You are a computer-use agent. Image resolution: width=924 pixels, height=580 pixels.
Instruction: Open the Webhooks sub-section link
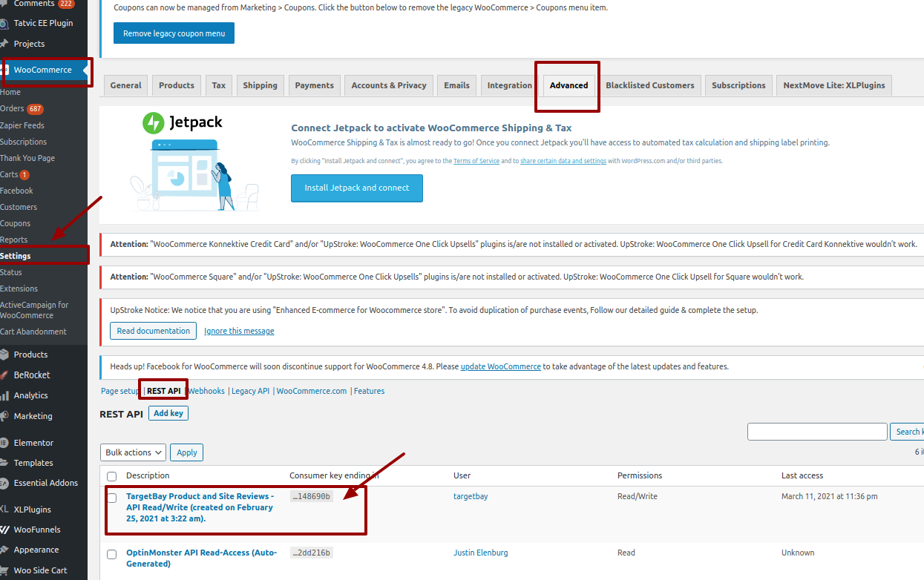tap(206, 391)
